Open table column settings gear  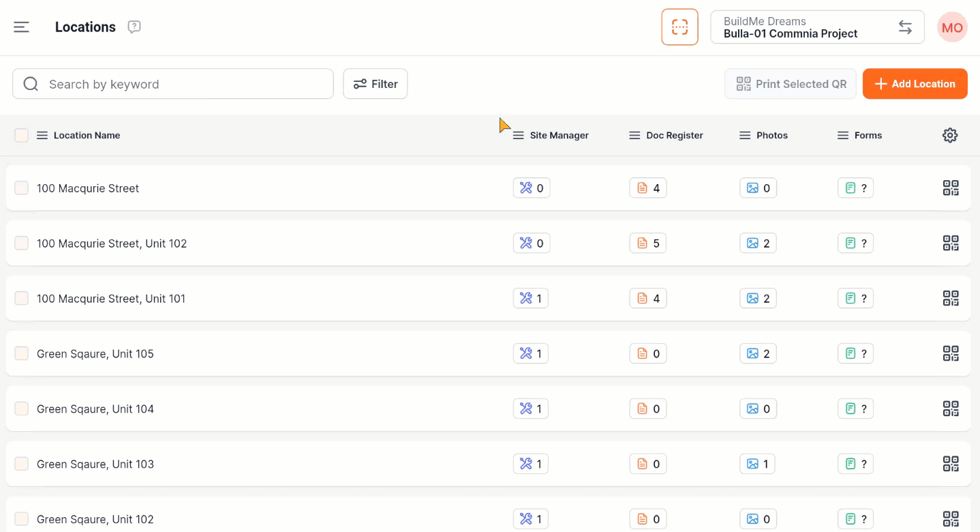[x=950, y=135]
